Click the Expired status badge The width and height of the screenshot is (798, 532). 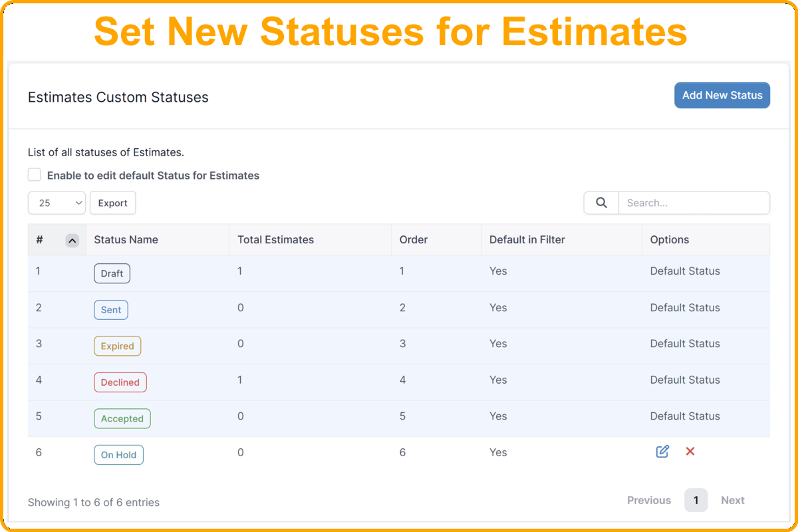pyautogui.click(x=117, y=346)
